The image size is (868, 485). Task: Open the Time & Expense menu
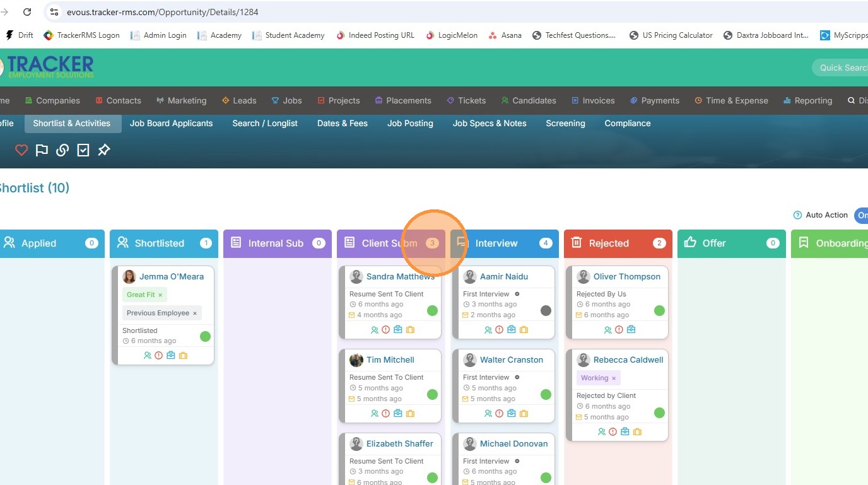point(732,100)
